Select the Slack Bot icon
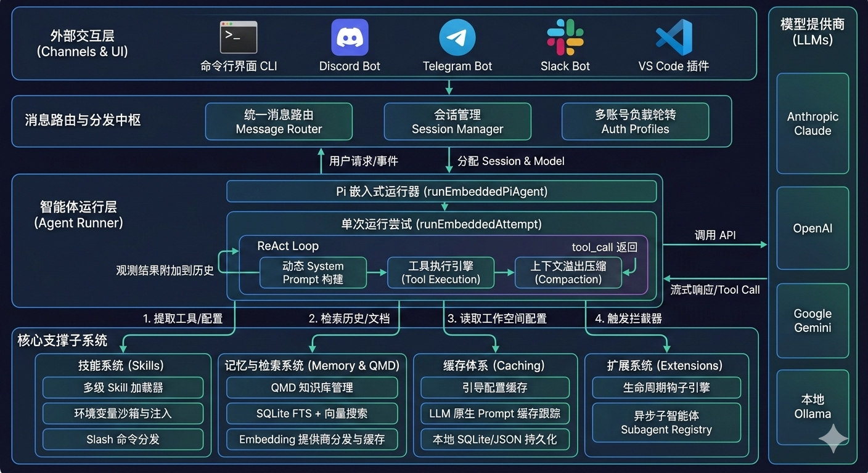868x473 pixels. 565,37
